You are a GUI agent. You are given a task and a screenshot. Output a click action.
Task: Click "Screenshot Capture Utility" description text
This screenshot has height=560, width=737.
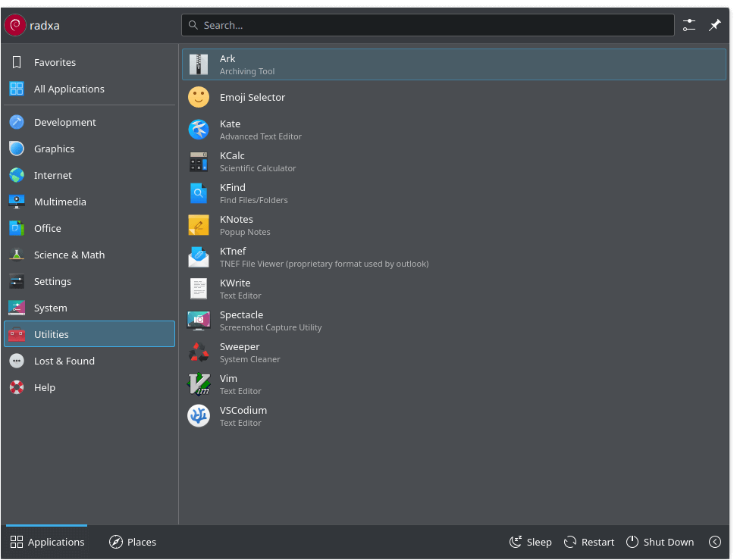(x=271, y=327)
